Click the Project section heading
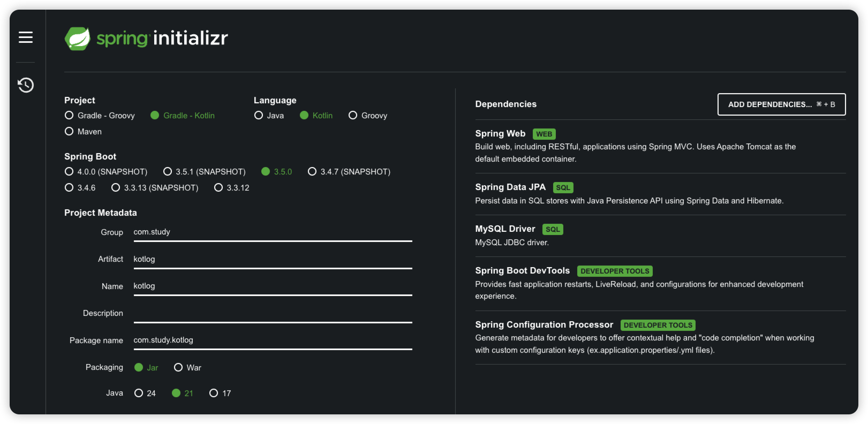Viewport: 868px width, 424px height. pyautogui.click(x=80, y=101)
